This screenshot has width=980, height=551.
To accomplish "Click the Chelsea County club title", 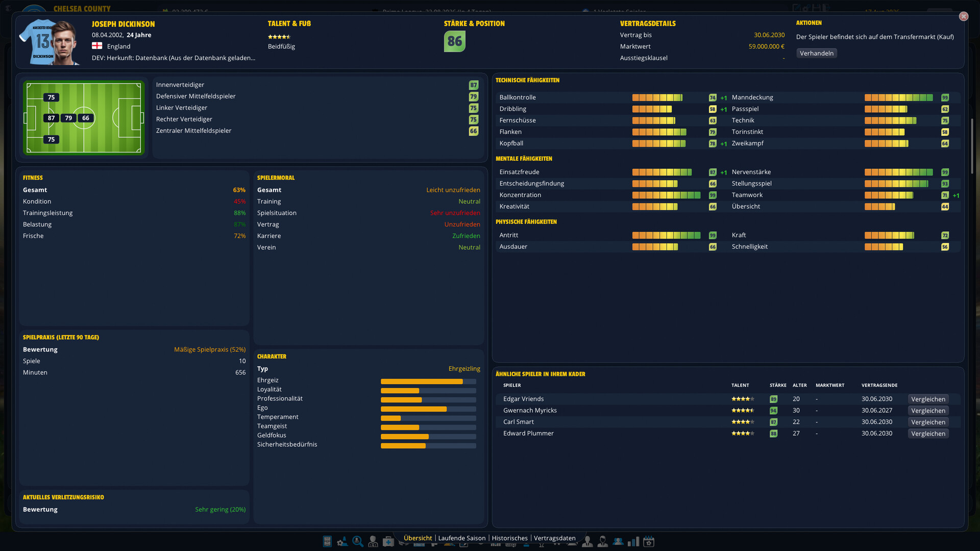I will pos(82,9).
